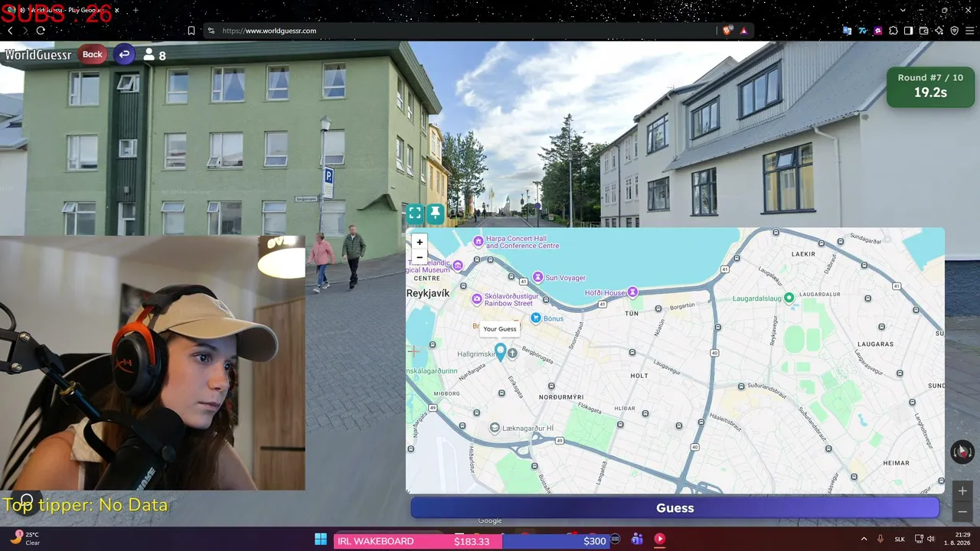980x551 pixels.
Task: Click the LAUGARAS district label
Action: [875, 345]
